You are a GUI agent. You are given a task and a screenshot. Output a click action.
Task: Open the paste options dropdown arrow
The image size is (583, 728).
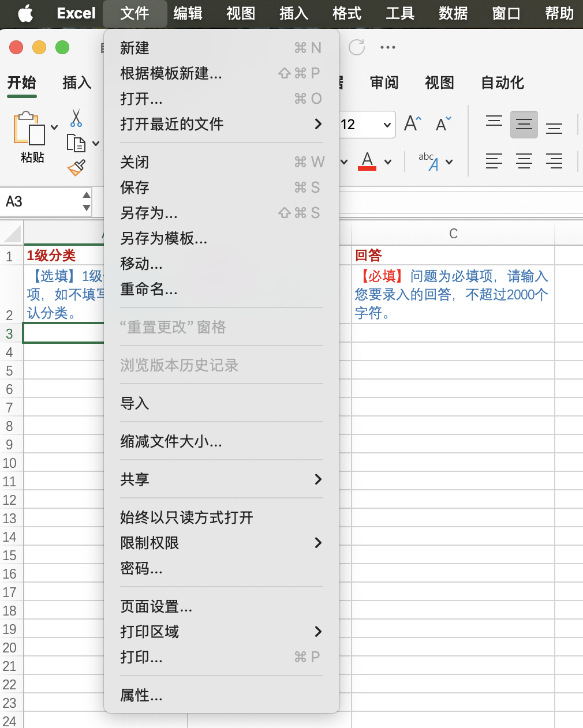[54, 127]
